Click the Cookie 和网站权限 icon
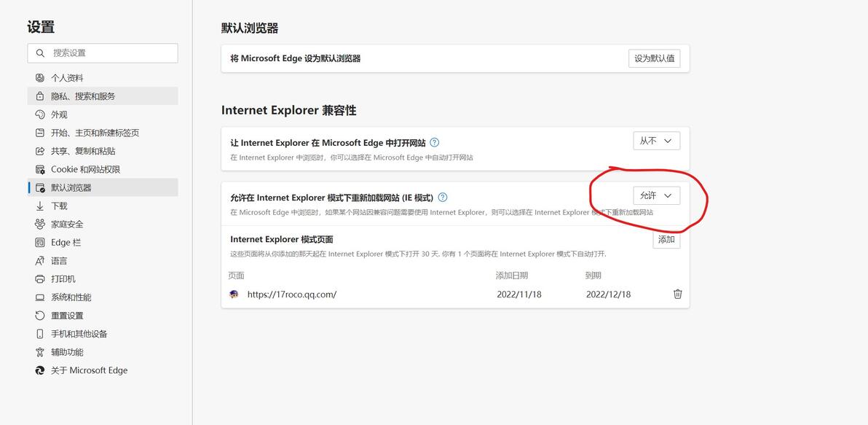Screen dimensions: 868x425 point(40,170)
